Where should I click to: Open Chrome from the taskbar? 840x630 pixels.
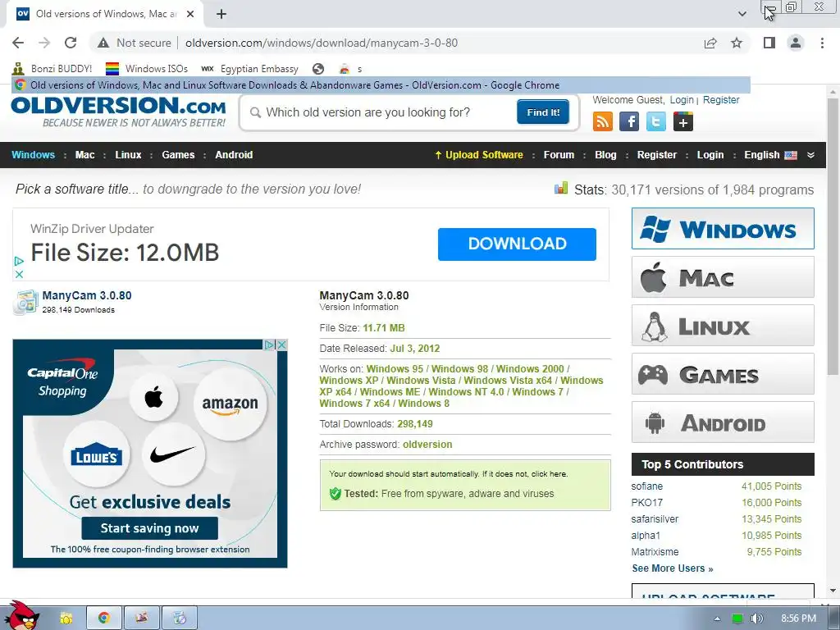tap(104, 618)
